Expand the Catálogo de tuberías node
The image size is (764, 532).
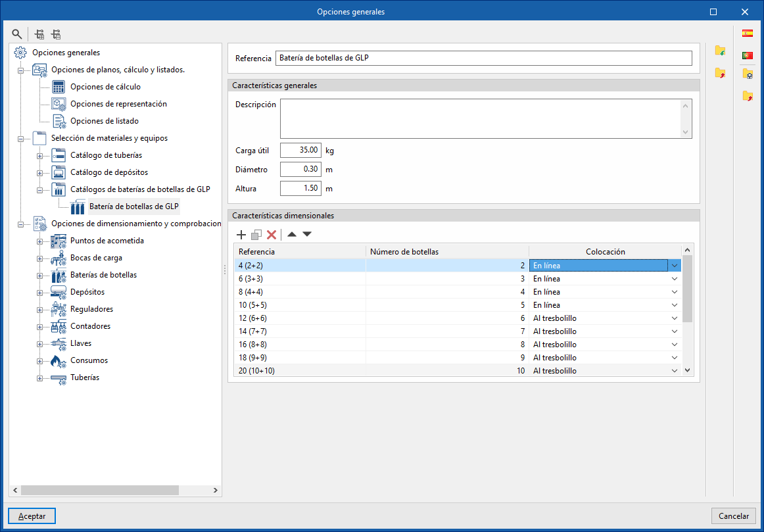pos(39,156)
